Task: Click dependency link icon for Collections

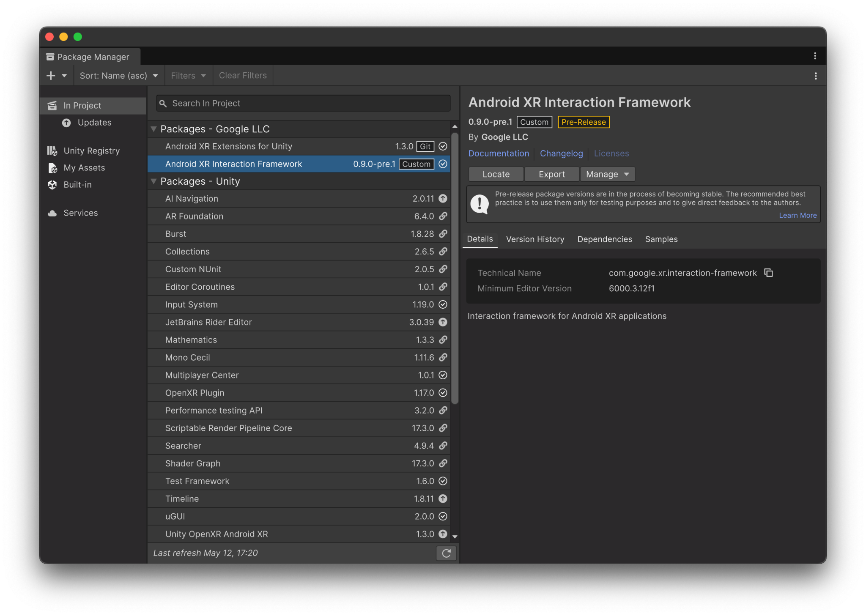Action: [x=443, y=252]
